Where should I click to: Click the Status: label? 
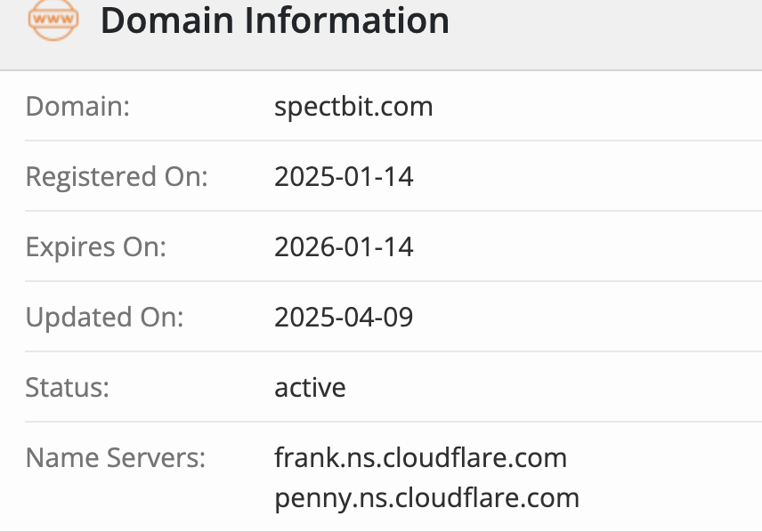67,387
